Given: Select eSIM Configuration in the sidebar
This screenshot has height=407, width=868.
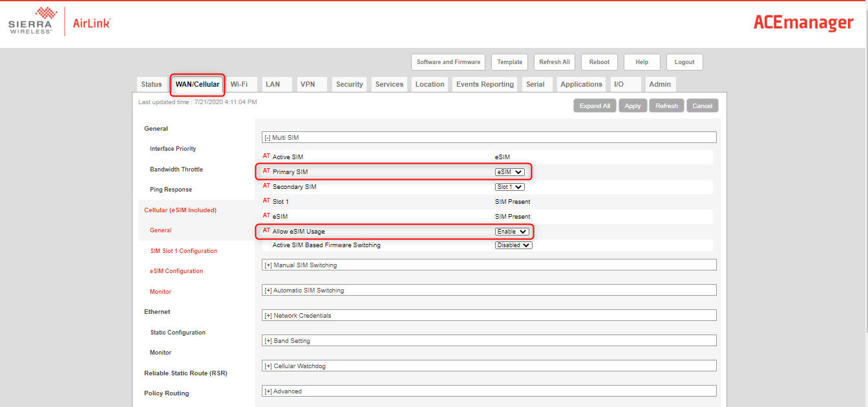Looking at the screenshot, I should pos(176,271).
